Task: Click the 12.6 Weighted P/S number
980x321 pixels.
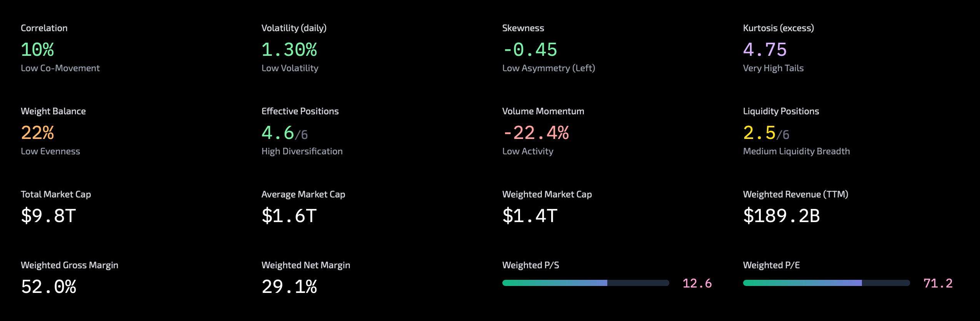Action: click(697, 283)
